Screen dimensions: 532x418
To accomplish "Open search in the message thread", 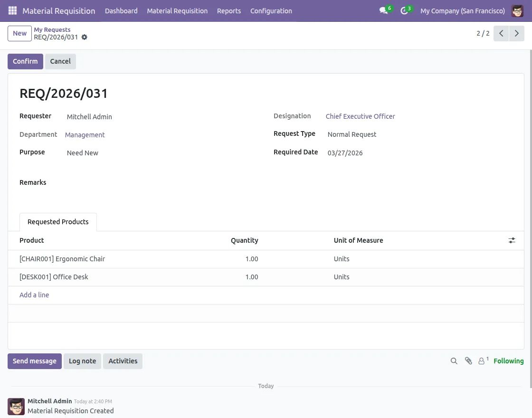I will tap(454, 361).
